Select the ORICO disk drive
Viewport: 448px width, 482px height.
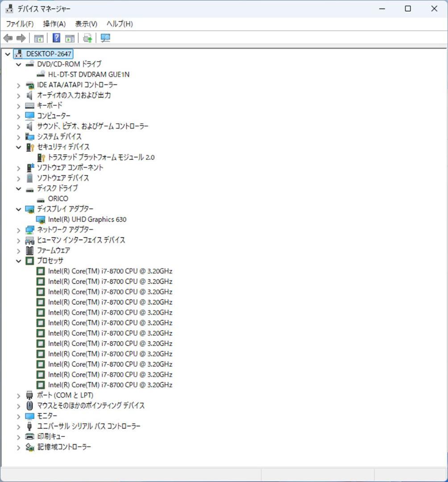coord(58,199)
